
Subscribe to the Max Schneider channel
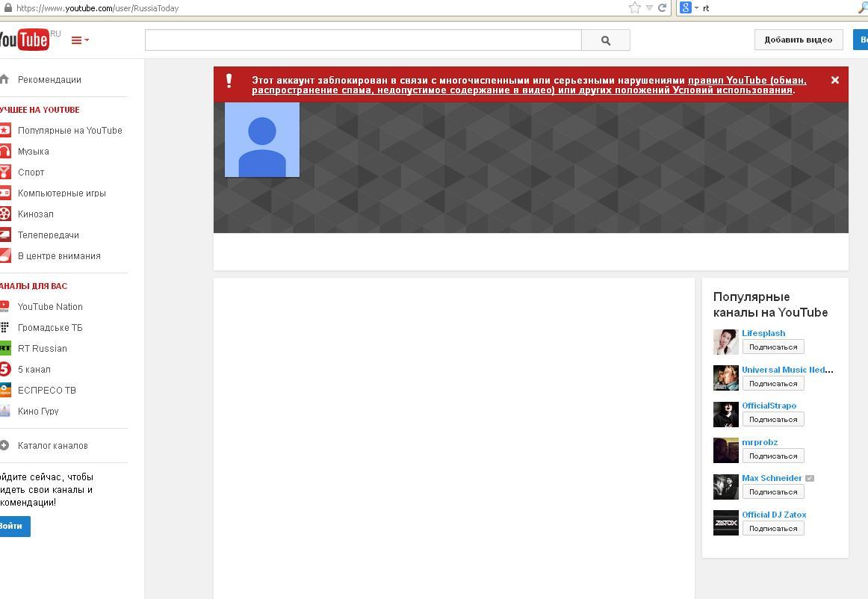tap(772, 492)
